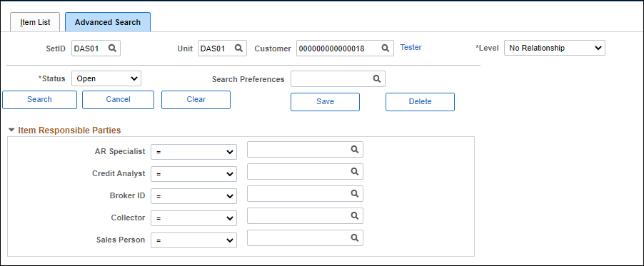Click the Clear button
The height and width of the screenshot is (266, 644).
[196, 100]
